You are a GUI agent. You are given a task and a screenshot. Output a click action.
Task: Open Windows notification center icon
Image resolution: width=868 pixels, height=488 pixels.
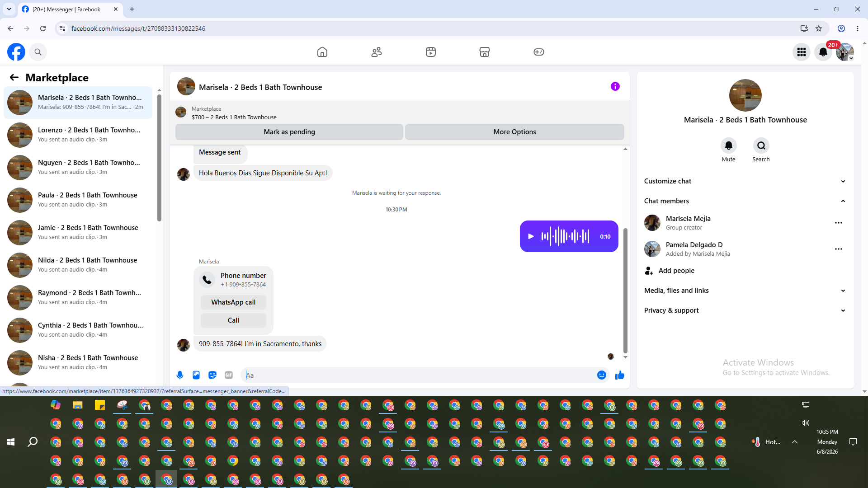click(853, 442)
